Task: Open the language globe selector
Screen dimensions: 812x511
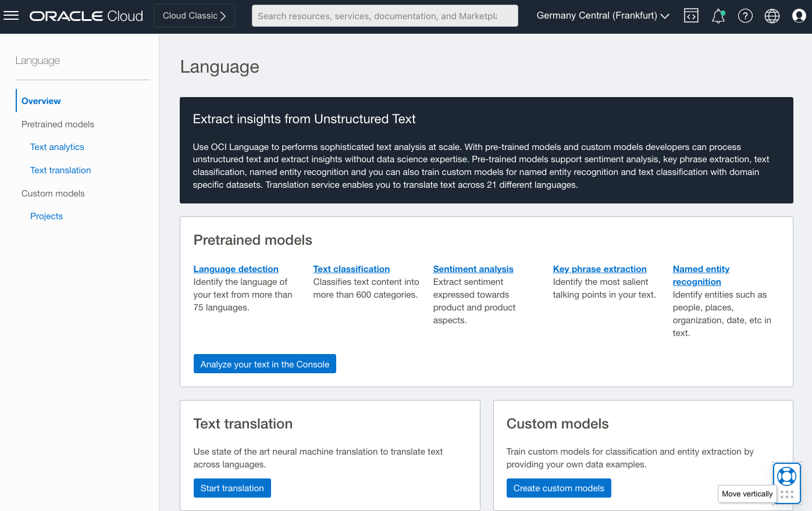Action: 772,16
